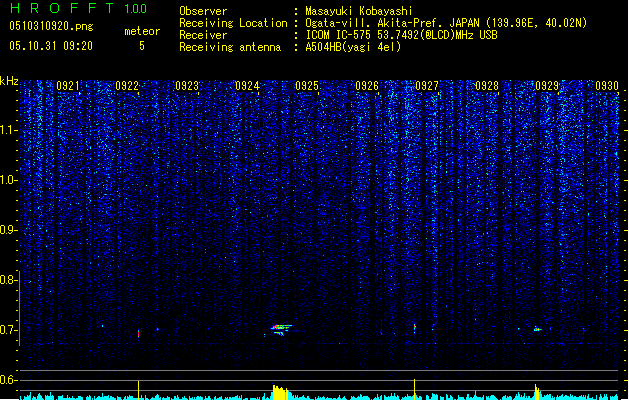This screenshot has width=629, height=400.
Task: Click the wide yellow power bar under 0924
Action: tap(280, 392)
